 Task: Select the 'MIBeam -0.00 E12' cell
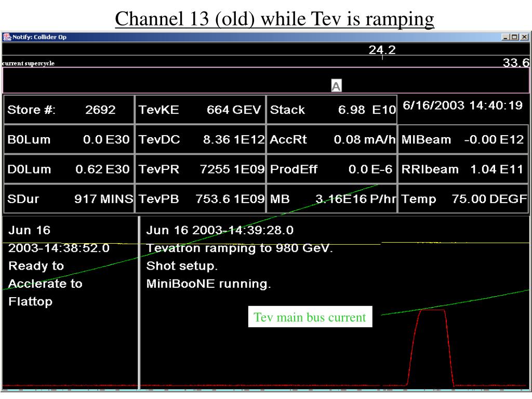[x=463, y=139]
